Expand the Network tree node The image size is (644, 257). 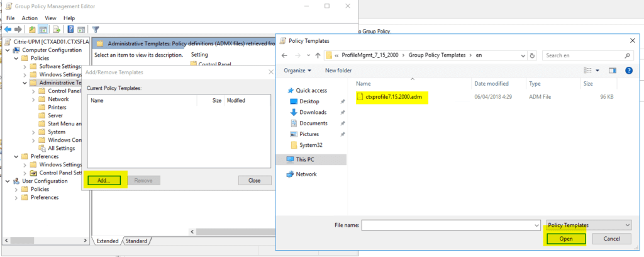pyautogui.click(x=34, y=99)
